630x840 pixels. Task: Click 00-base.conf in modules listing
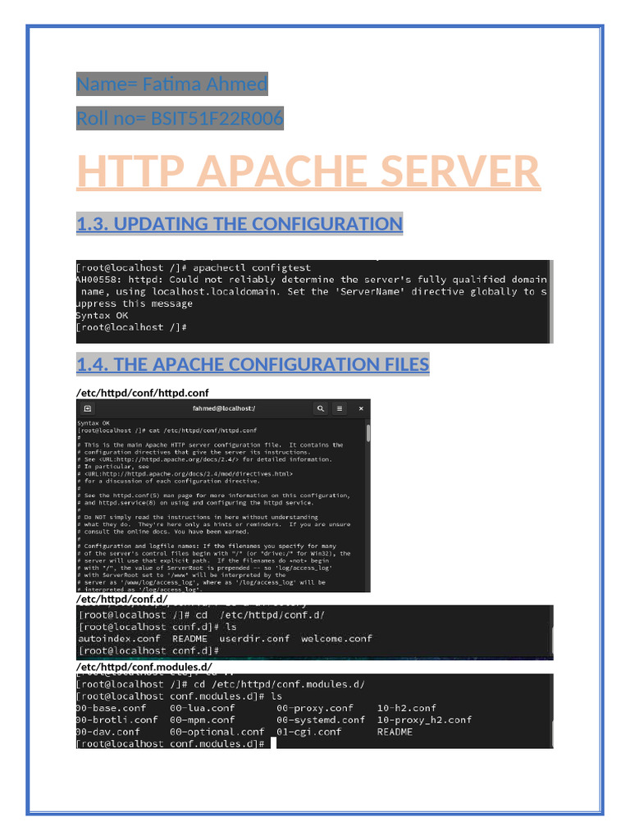pos(111,708)
